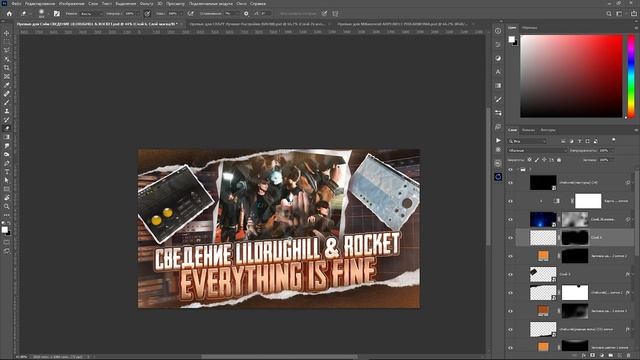Switch to the Контуры tab
Image resolution: width=640 pixels, height=360 pixels.
pyautogui.click(x=548, y=130)
